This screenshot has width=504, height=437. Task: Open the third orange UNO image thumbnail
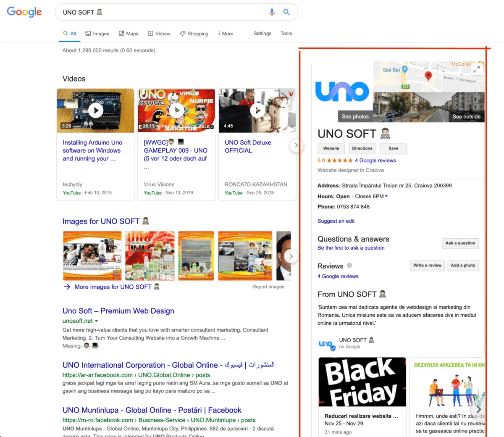click(196, 256)
